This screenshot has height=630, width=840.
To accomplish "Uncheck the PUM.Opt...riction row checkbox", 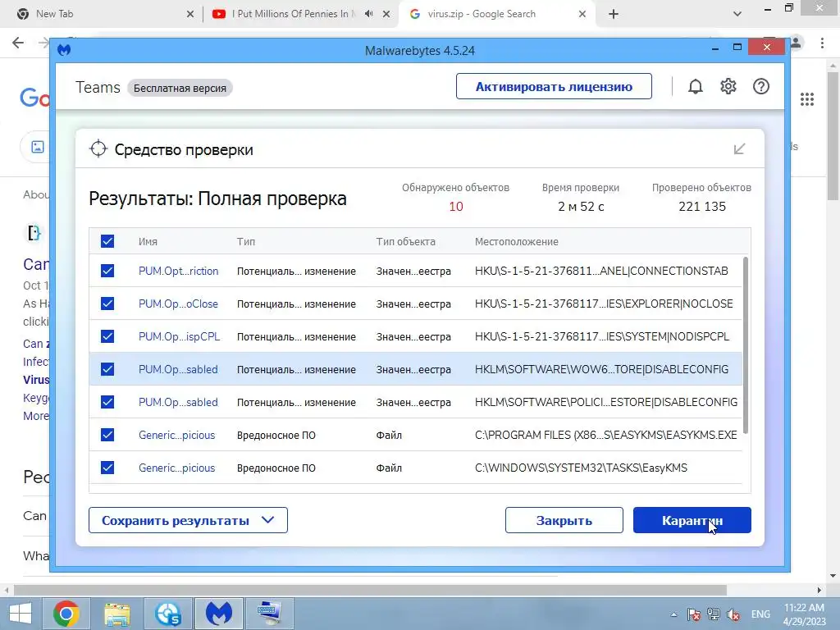I will [x=107, y=271].
